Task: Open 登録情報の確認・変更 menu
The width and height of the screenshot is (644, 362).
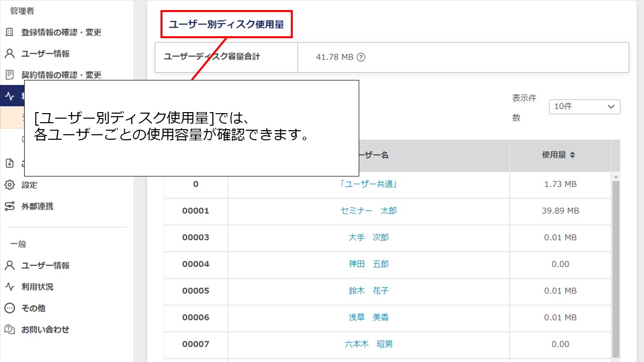Action: point(61,32)
